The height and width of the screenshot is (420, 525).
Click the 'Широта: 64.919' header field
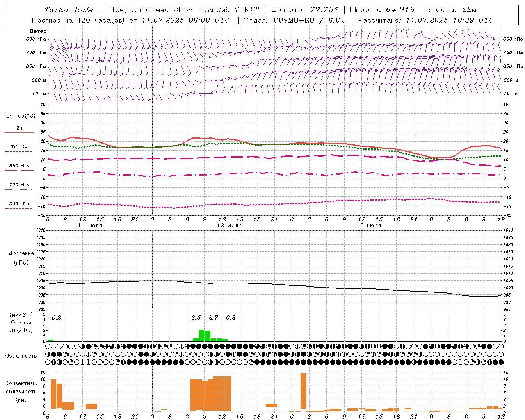(382, 10)
